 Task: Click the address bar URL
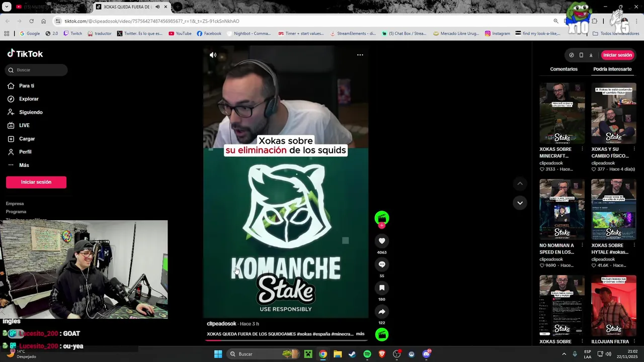[152, 21]
